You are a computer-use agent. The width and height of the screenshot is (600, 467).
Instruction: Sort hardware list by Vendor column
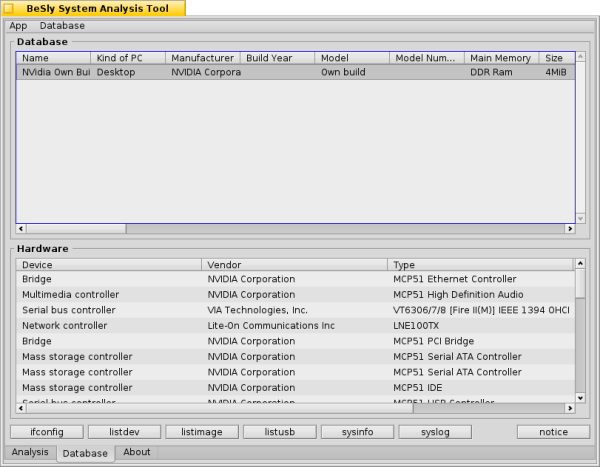tap(294, 264)
